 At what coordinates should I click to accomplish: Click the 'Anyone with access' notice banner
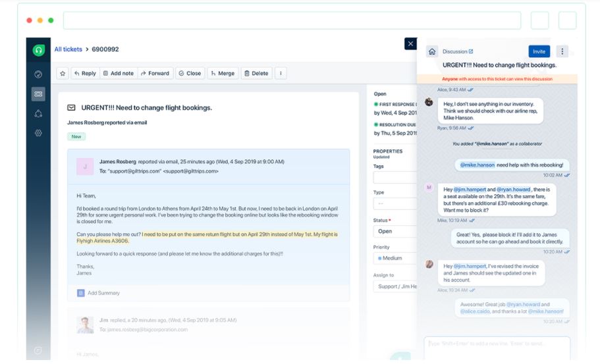(x=497, y=79)
